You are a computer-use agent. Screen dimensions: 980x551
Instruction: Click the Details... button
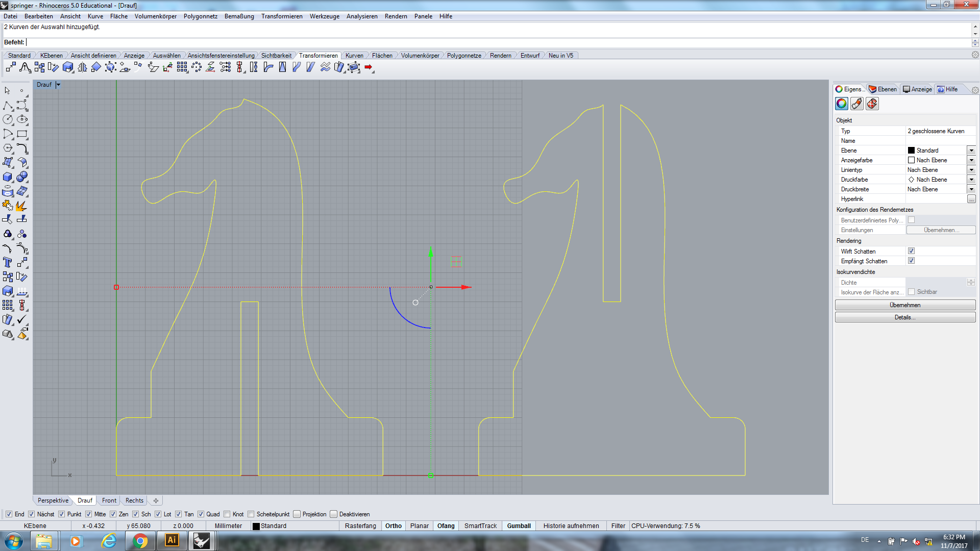[904, 317]
